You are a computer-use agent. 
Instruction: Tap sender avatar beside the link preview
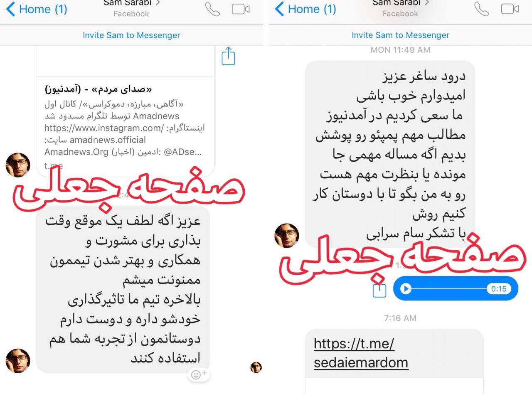[x=18, y=165]
